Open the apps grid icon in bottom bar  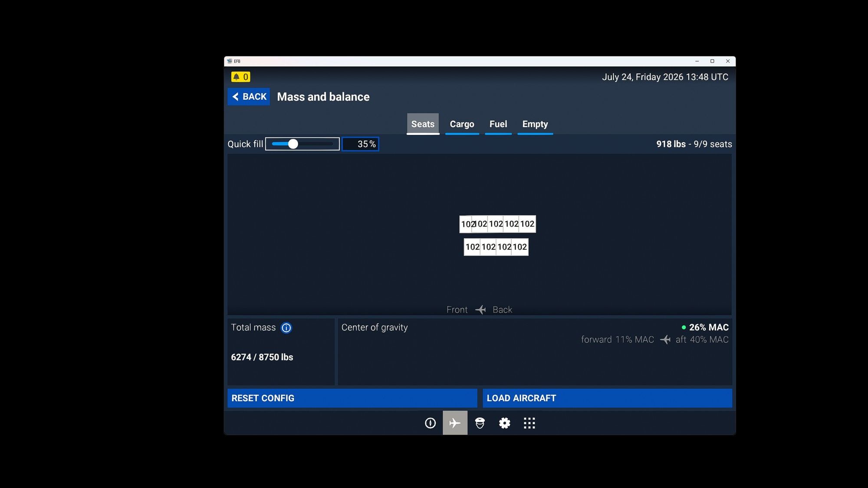[x=529, y=423]
